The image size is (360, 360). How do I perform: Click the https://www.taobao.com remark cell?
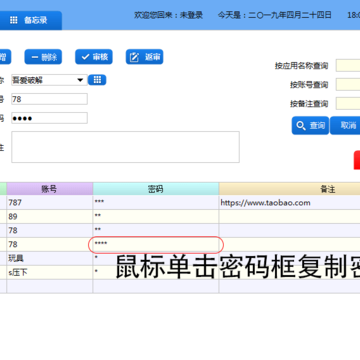[289, 203]
